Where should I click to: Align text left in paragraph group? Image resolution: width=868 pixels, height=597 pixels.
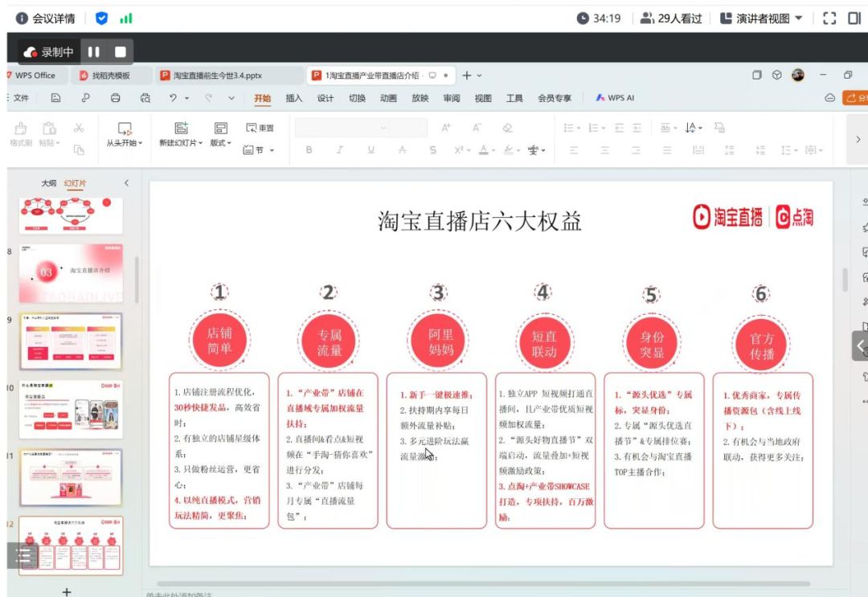point(574,150)
